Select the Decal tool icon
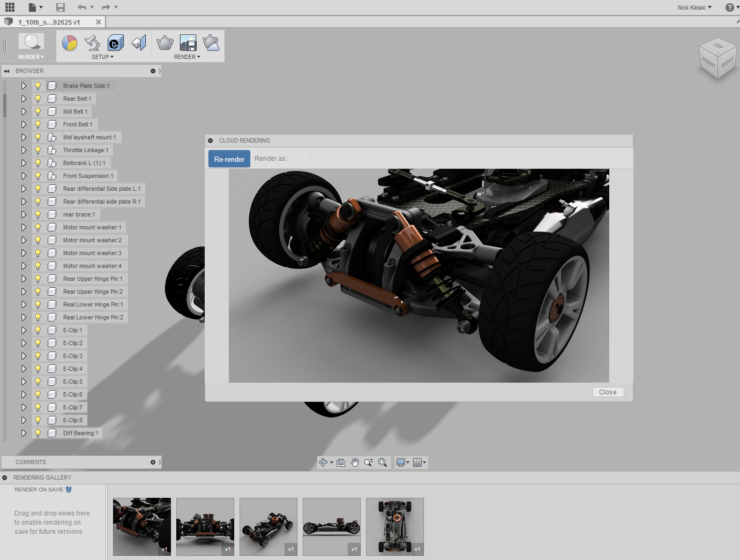Screen dimensions: 740x560 (115, 43)
